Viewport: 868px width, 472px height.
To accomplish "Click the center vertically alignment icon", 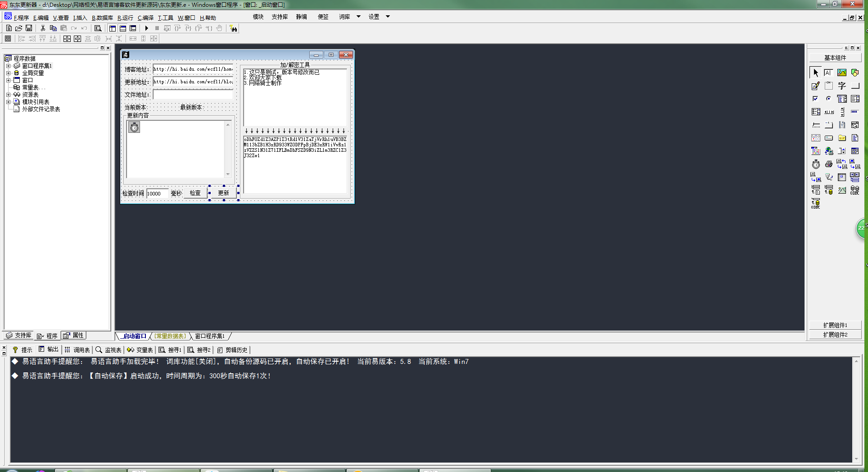I will click(77, 39).
